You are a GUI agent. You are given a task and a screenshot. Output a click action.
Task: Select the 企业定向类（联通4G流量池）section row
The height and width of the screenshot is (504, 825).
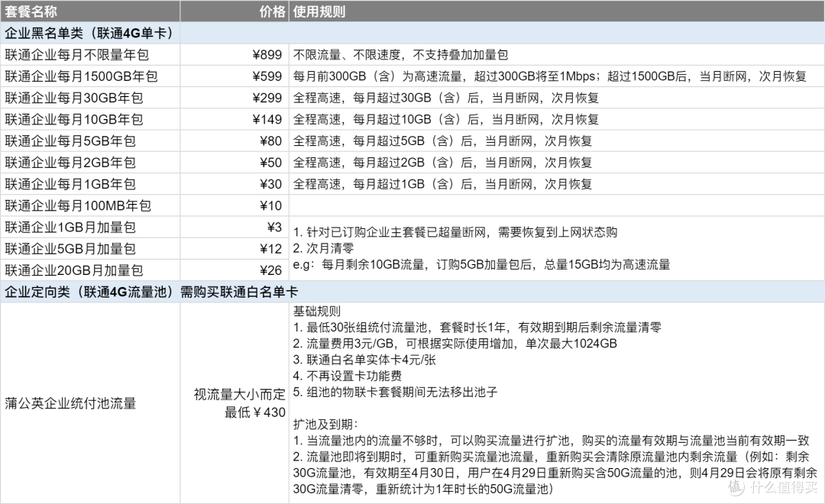click(412, 292)
